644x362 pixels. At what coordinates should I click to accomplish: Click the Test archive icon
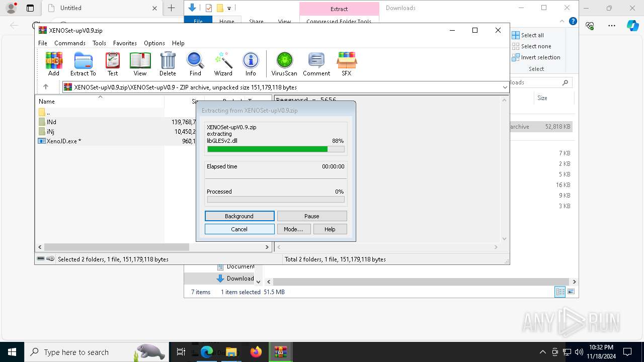tap(113, 64)
